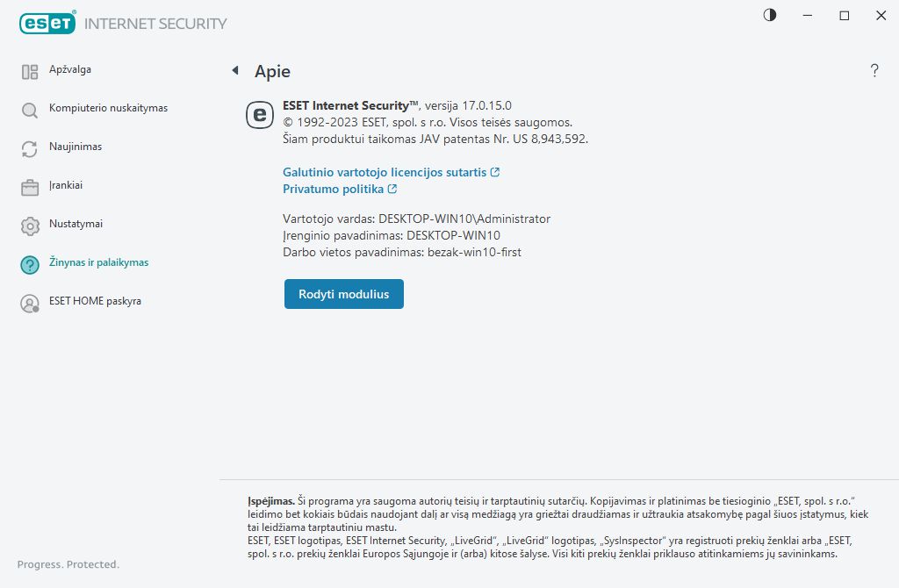The image size is (899, 588).
Task: Select the Apžvalga menu item
Action: tap(70, 69)
